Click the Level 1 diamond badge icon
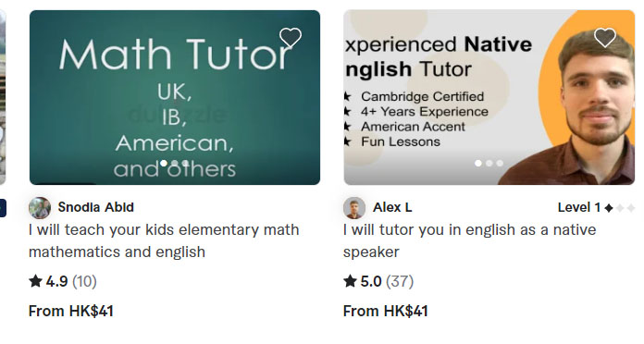This screenshot has width=644, height=344. coord(609,208)
